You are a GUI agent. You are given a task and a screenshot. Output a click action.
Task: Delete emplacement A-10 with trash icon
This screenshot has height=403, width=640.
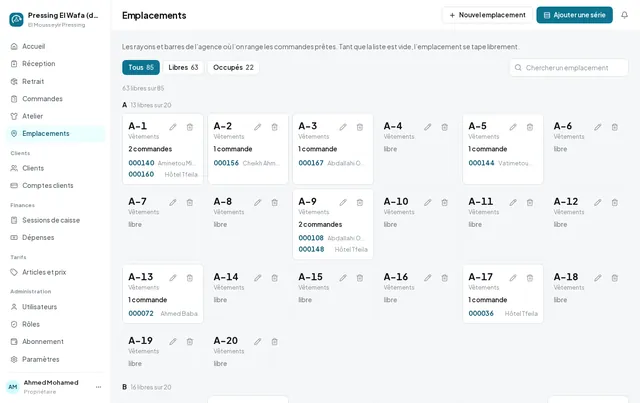point(444,203)
